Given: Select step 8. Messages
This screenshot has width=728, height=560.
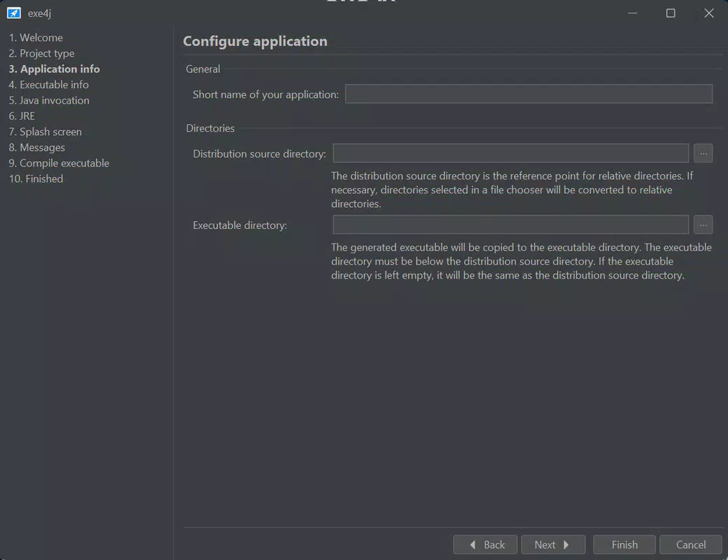Looking at the screenshot, I should coord(36,148).
